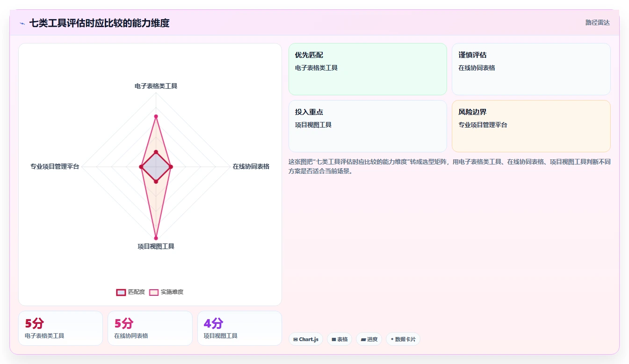Click the 专业项目管理平台 radar axis label
Screen dimensions: 629x364
point(55,166)
